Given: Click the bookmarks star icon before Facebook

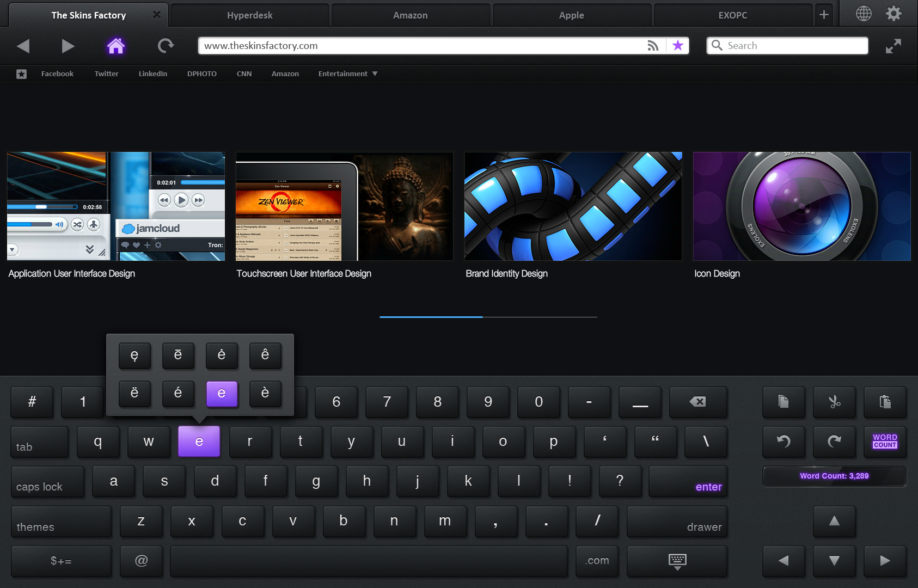Looking at the screenshot, I should 21,74.
